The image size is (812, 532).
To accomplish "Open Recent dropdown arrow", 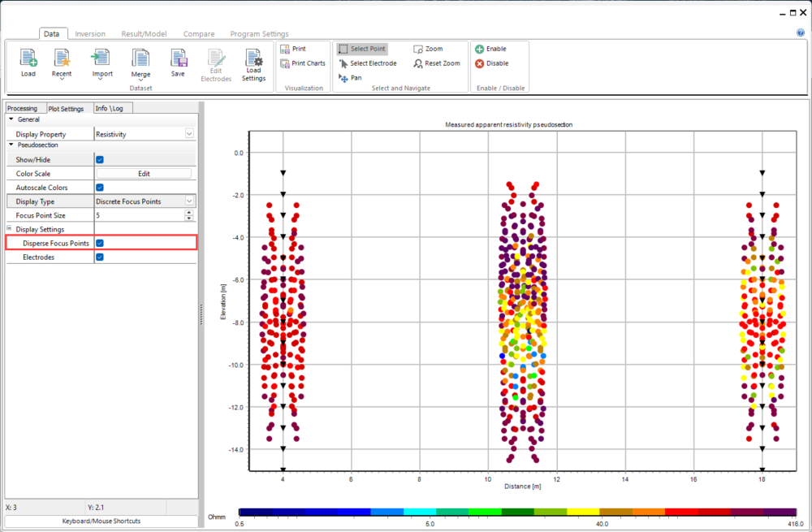I will pos(62,80).
